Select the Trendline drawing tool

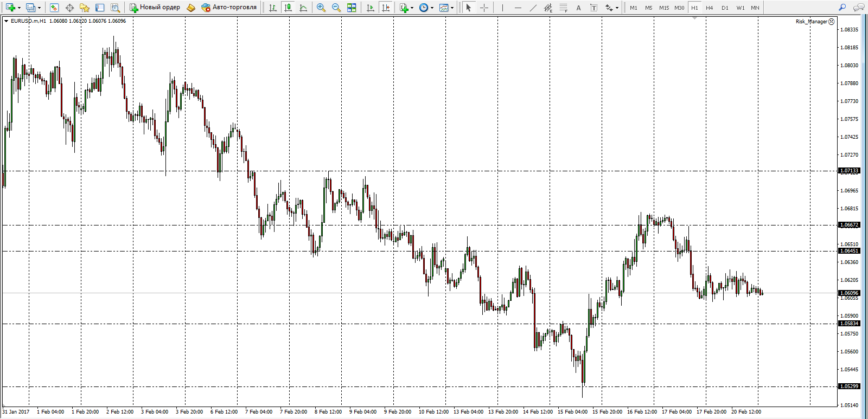point(533,8)
